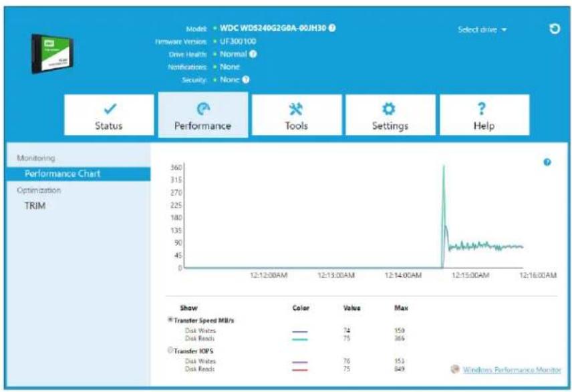Click the question mark beside Drive Health Normal
The width and height of the screenshot is (572, 392).
click(253, 54)
